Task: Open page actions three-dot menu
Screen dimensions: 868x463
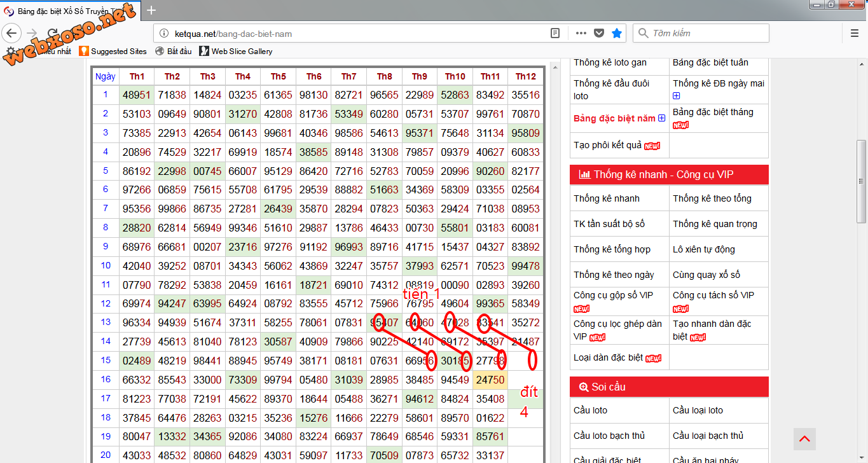Action: tap(581, 33)
